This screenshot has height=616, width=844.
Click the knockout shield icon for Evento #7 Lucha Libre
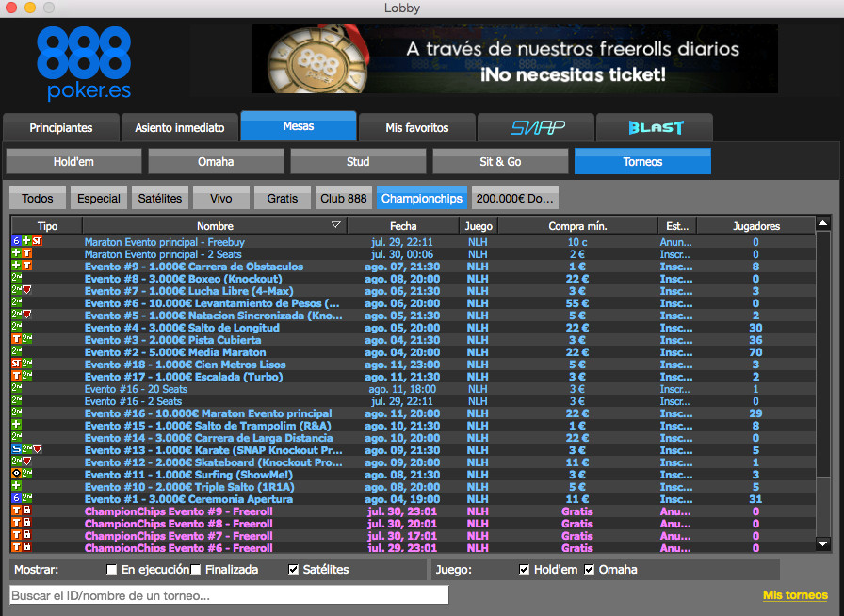tap(27, 290)
